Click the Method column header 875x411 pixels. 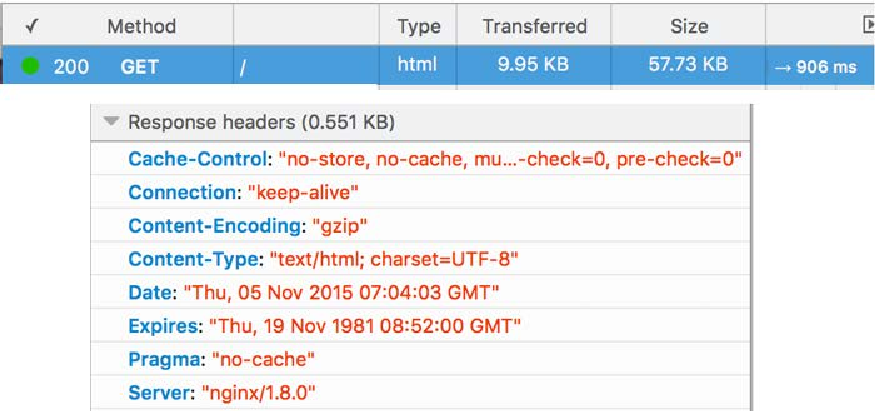tap(141, 26)
